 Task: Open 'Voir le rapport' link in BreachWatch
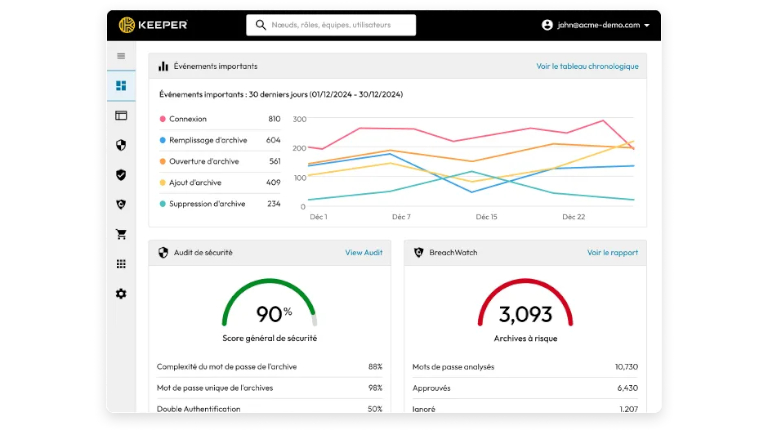(612, 253)
